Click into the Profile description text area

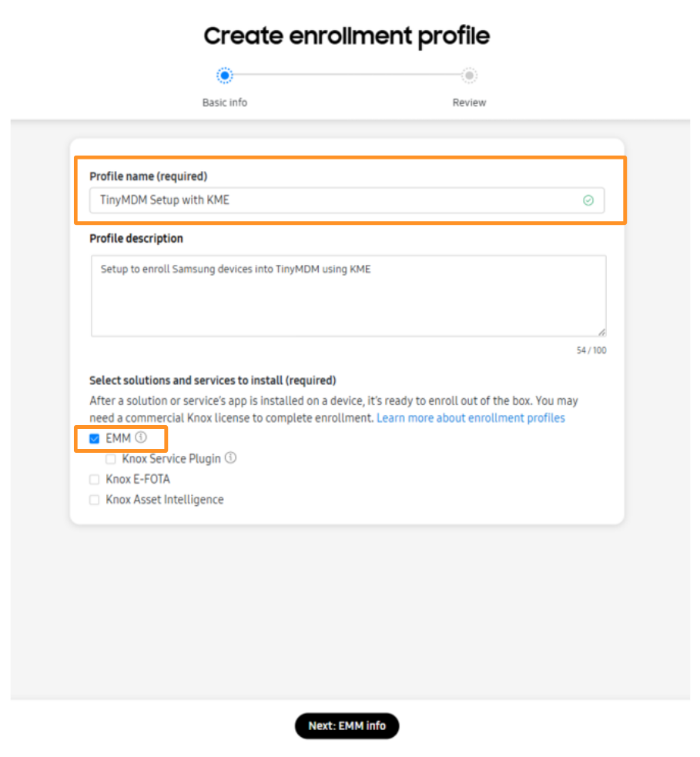(x=348, y=296)
